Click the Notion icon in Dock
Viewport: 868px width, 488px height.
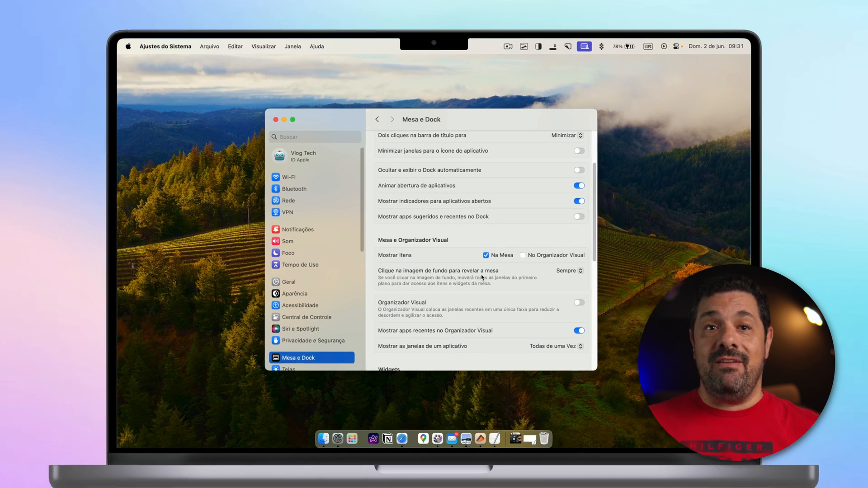pyautogui.click(x=387, y=439)
